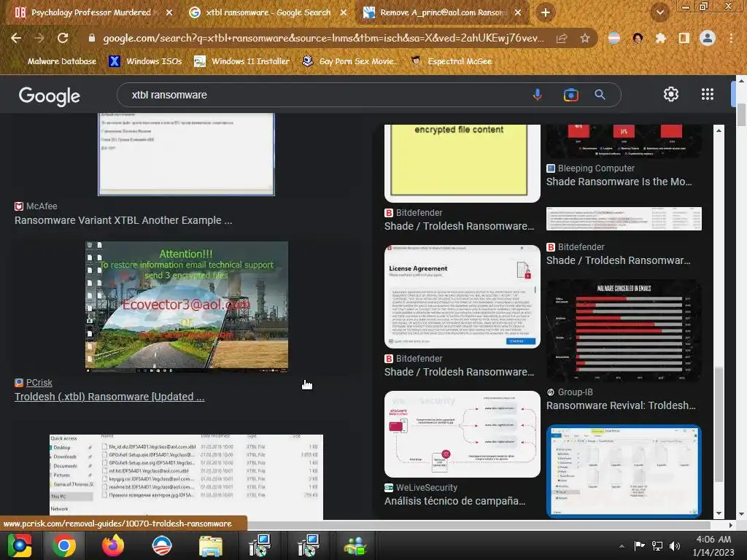Click the browser back arrow

coord(16,38)
